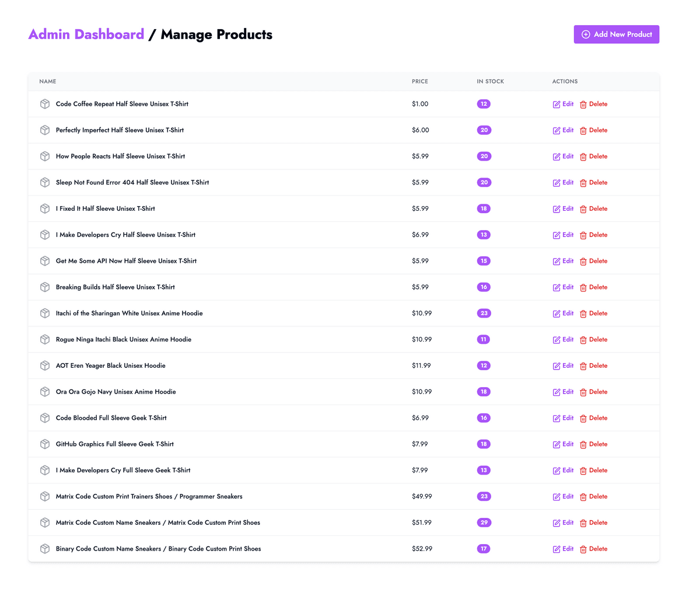Delete Rogue Ninga Itachi Black Hoodie
The height and width of the screenshot is (592, 700).
[593, 339]
